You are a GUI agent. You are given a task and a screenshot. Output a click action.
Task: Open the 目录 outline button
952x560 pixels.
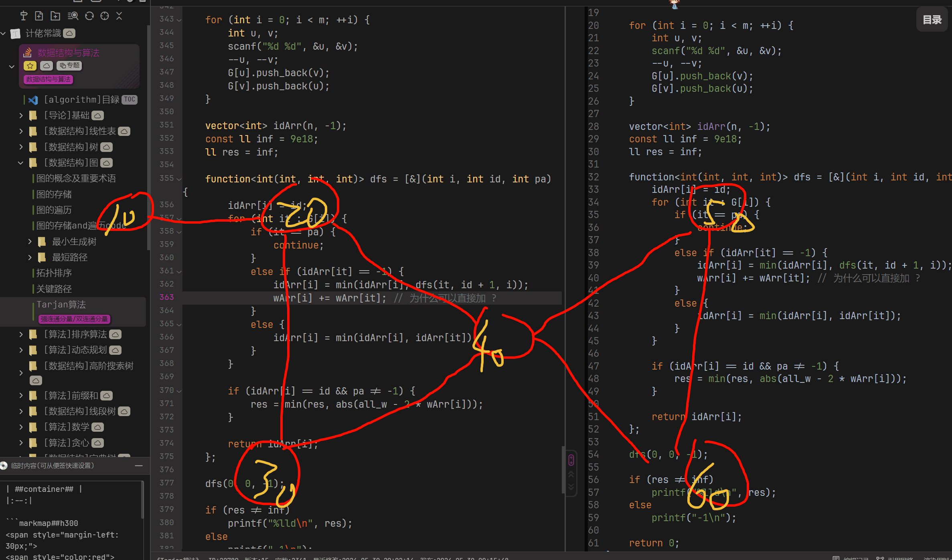[932, 20]
